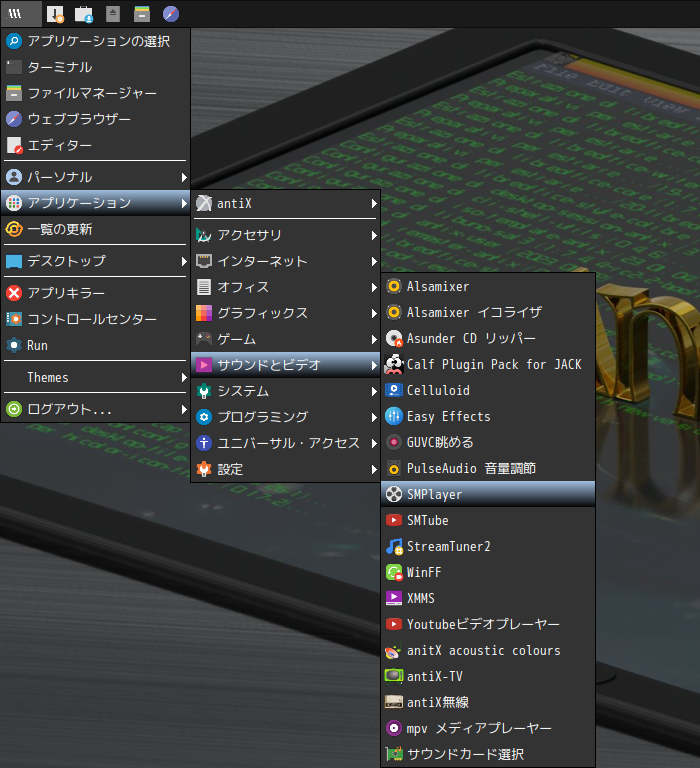Screen dimensions: 700x768
Task: Click the Calf Plugin Pack icon
Action: pos(394,364)
